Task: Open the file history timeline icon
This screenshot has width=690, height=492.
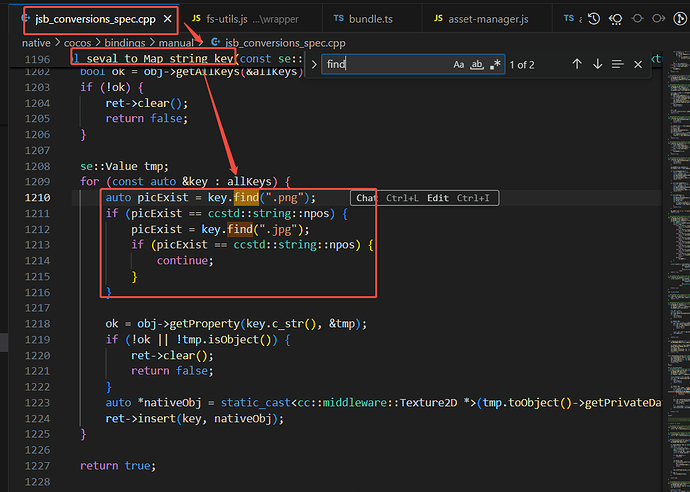Action: point(594,19)
